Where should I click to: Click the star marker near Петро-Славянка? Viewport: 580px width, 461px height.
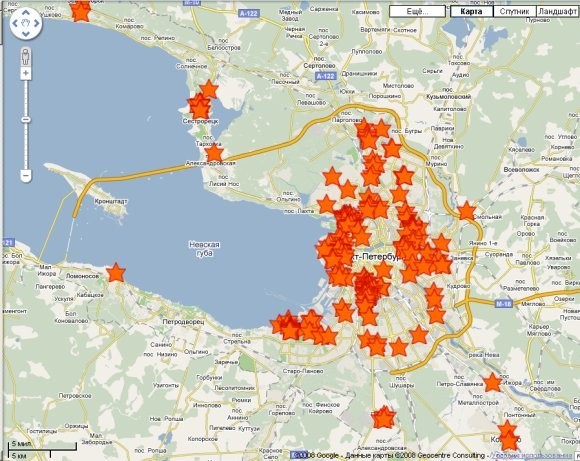[x=492, y=383]
